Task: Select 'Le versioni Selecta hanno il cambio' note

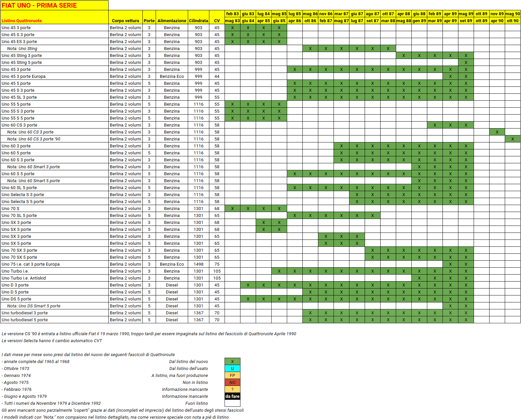Action: (52, 341)
